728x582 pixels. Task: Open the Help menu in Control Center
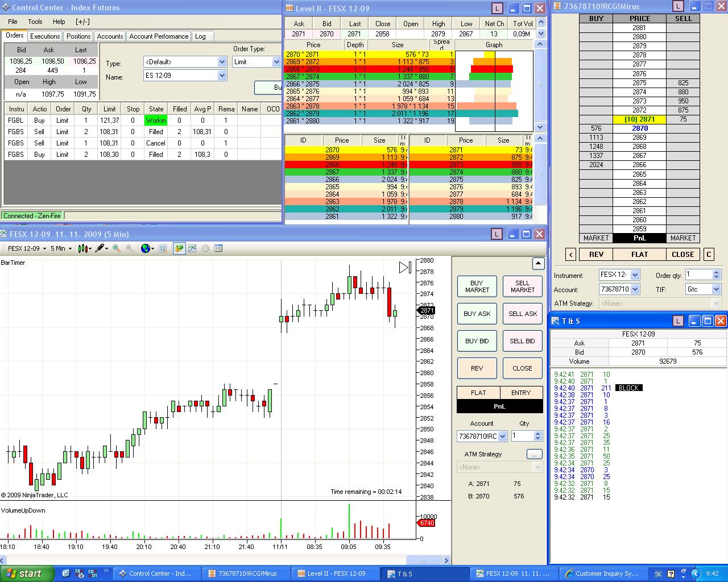(59, 22)
